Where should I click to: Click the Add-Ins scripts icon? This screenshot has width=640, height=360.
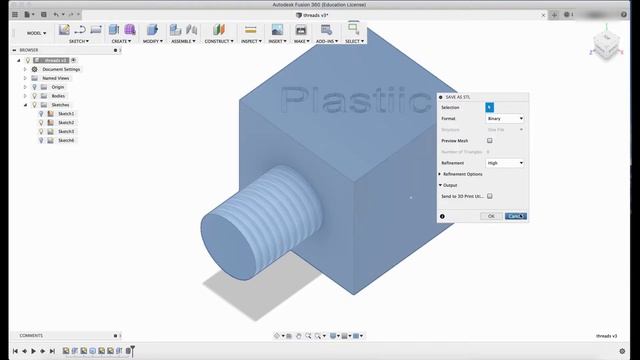tap(326, 30)
